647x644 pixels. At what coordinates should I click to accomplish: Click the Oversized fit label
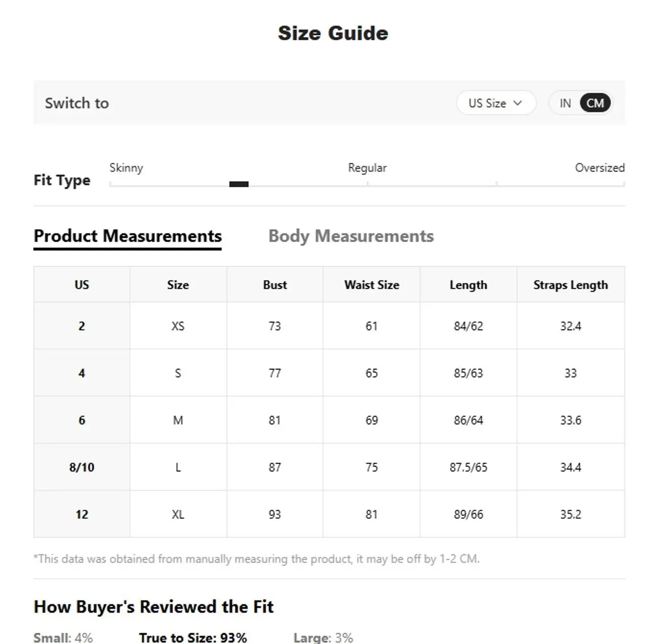[x=599, y=168]
